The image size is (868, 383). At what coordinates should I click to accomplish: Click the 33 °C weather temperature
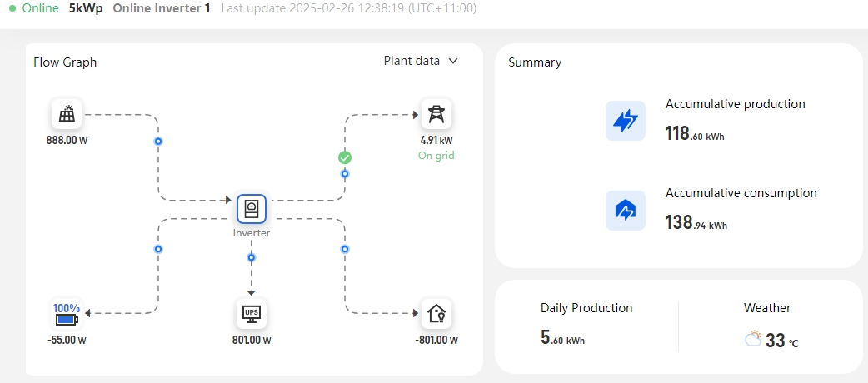(x=781, y=341)
